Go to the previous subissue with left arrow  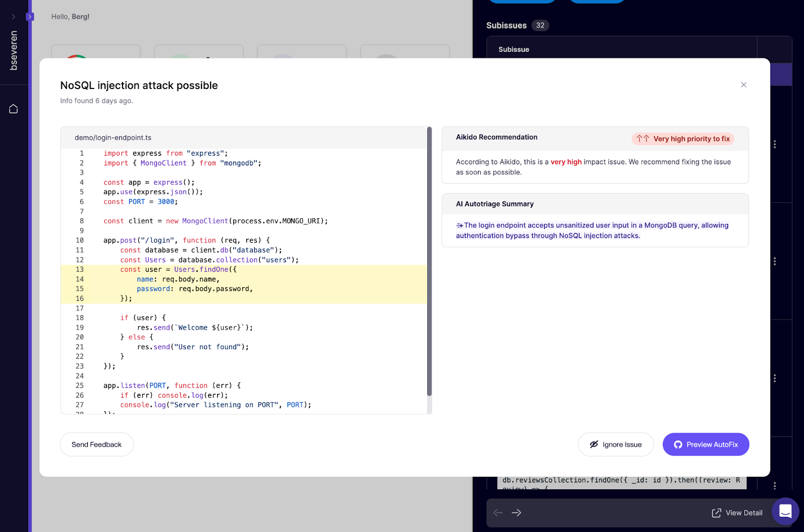(498, 512)
